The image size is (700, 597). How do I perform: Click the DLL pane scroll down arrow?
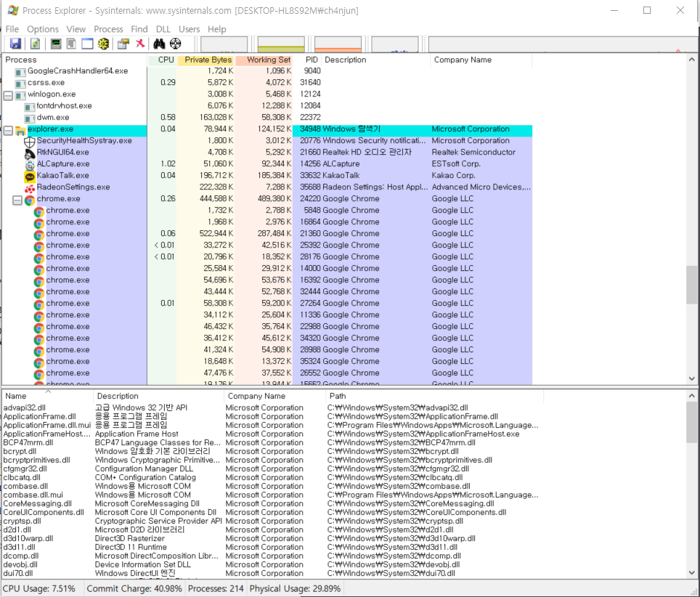coord(692,572)
